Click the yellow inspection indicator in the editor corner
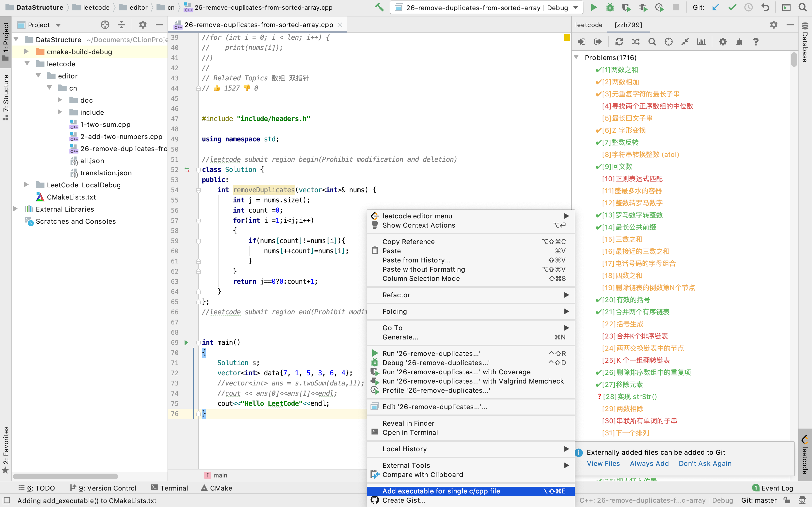 coord(567,38)
